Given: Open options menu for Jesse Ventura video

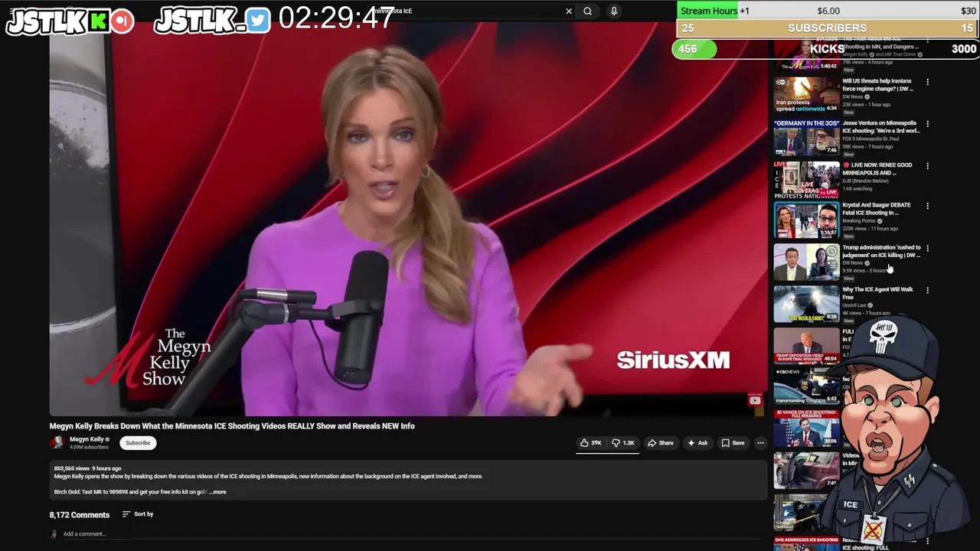Looking at the screenshot, I should point(927,124).
